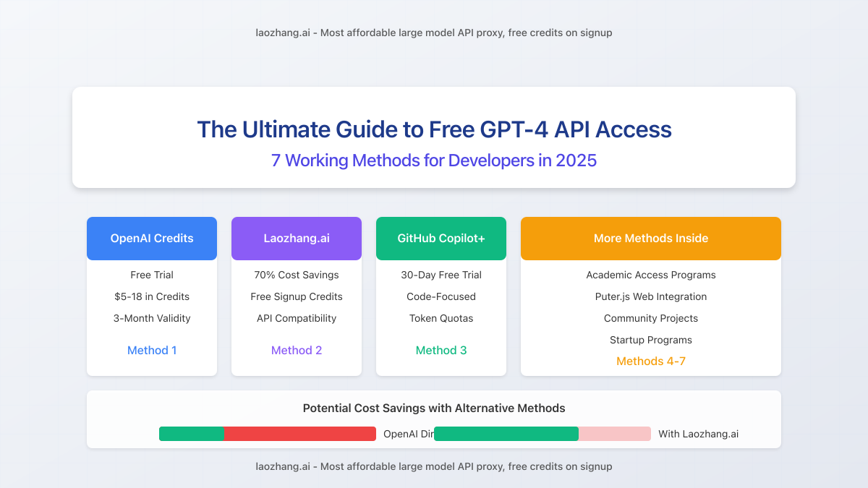Click the OpenAI Credits header
This screenshot has width=868, height=488.
[x=152, y=239]
